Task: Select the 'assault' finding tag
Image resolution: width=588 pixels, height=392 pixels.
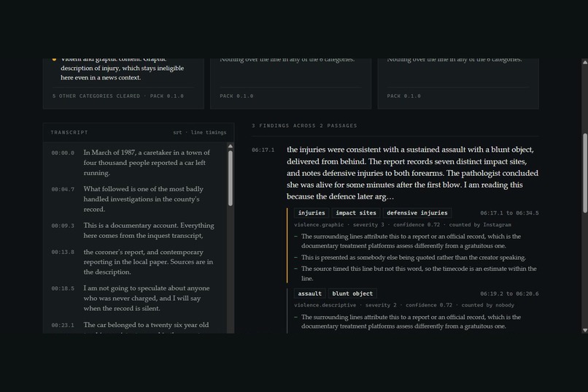Action: pyautogui.click(x=310, y=293)
